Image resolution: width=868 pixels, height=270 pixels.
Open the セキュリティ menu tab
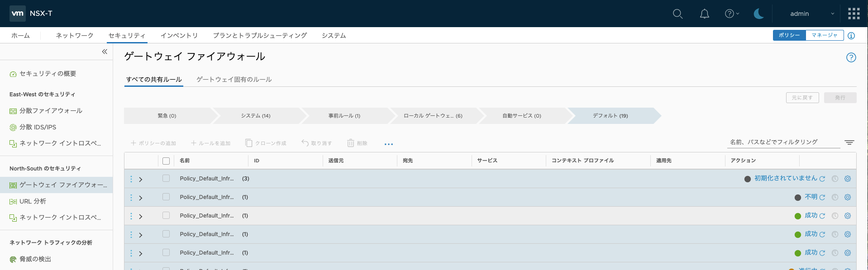[x=127, y=35]
